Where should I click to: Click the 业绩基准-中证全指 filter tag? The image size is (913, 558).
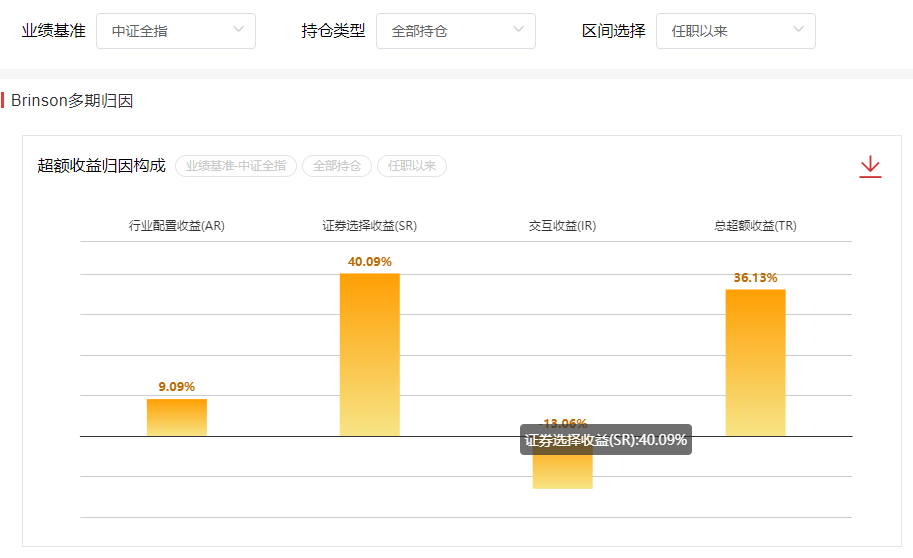236,166
